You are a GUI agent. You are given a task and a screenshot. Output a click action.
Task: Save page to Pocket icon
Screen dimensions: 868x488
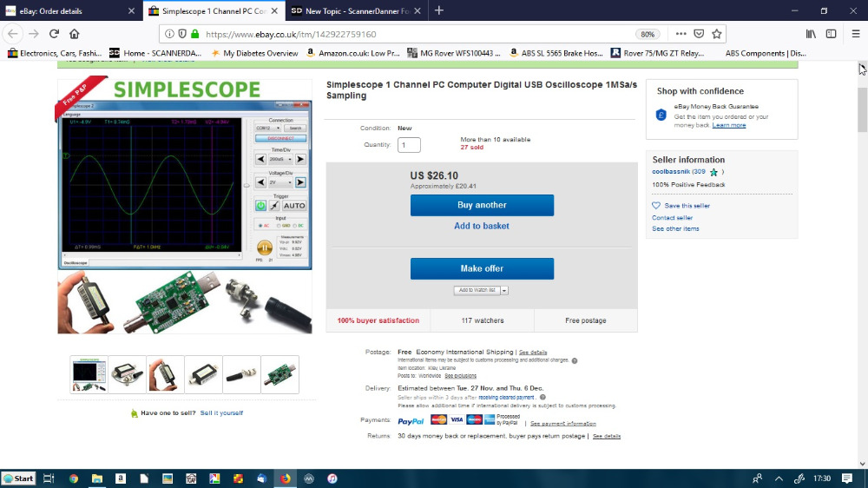(699, 34)
